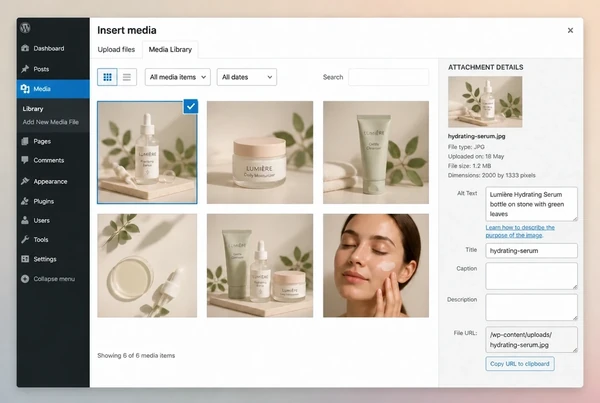The image size is (600, 403).
Task: Click the ATTACHMENT DETAILS heading
Action: 486,67
